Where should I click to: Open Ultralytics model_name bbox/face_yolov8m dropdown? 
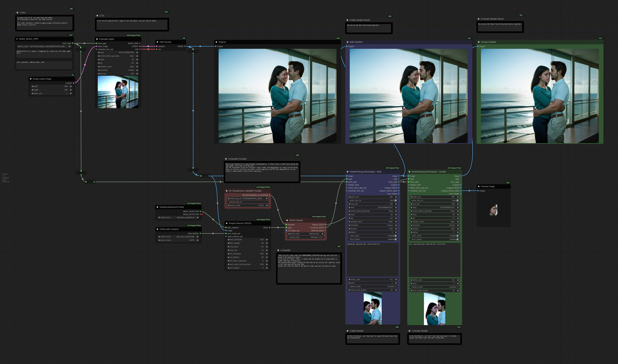point(178,218)
